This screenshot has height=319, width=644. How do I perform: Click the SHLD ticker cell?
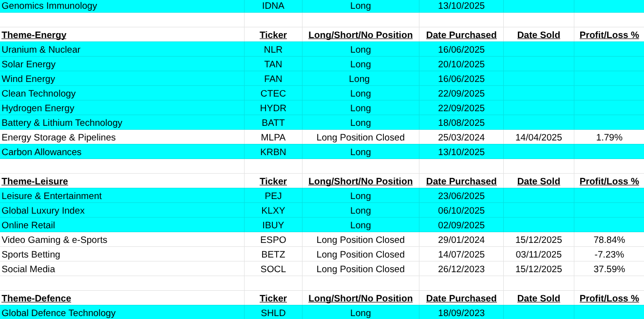click(x=273, y=313)
